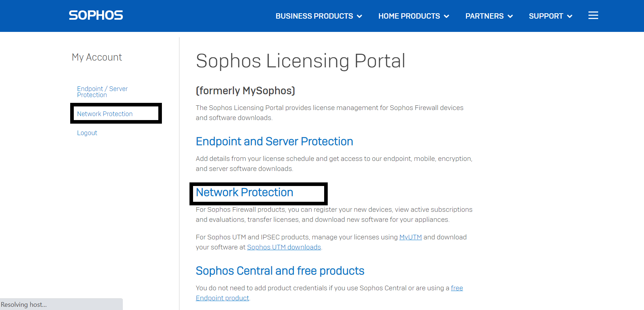Open the Partners menu label

click(484, 16)
